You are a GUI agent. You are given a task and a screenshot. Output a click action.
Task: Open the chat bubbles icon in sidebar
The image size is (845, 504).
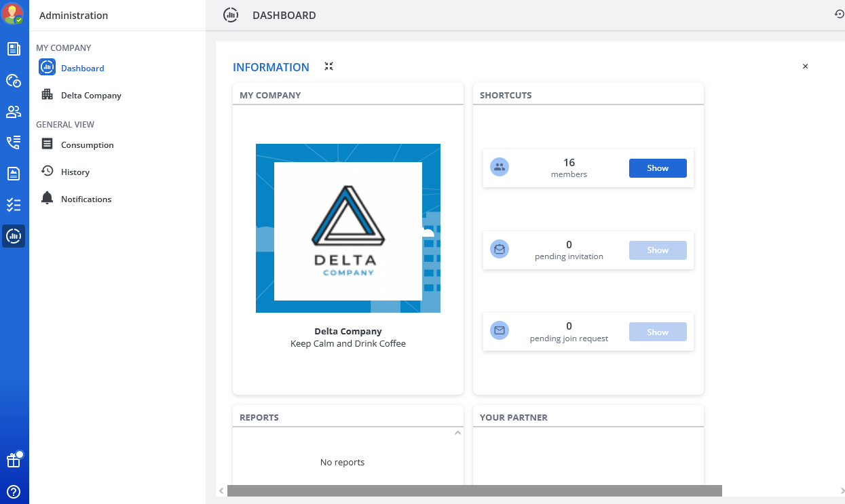coord(14,81)
